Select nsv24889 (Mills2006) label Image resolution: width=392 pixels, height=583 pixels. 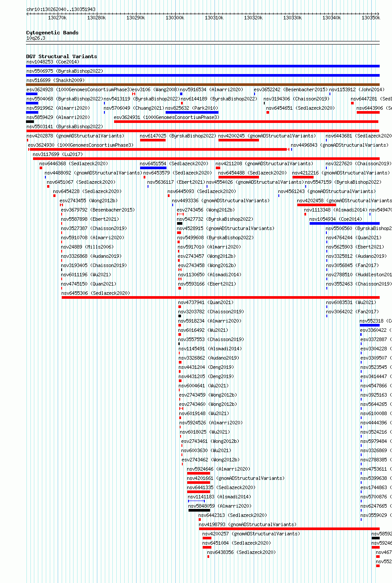point(87,247)
